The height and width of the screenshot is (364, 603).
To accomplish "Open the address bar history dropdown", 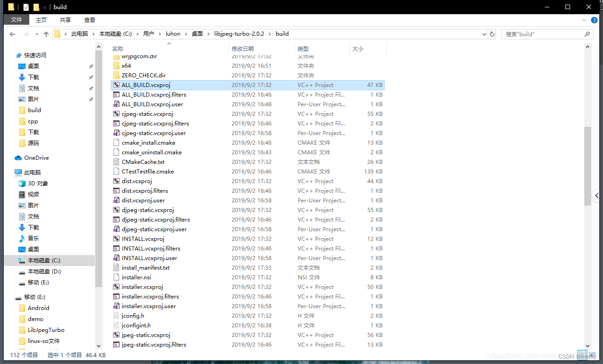I will point(484,33).
